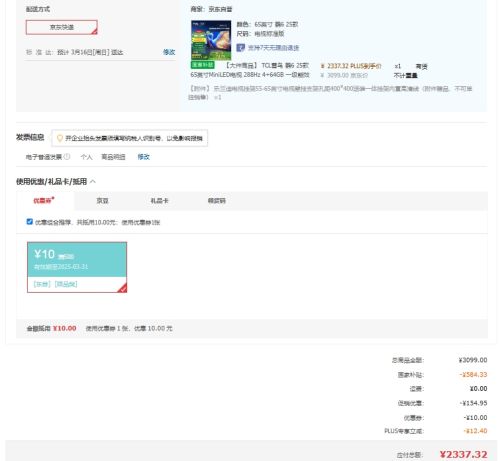Open the 礼品卡 tab
Viewport: 500px width, 461px height.
click(x=159, y=201)
